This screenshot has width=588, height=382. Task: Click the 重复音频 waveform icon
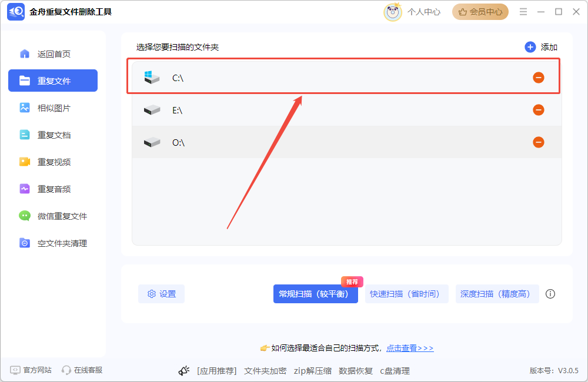pyautogui.click(x=25, y=189)
